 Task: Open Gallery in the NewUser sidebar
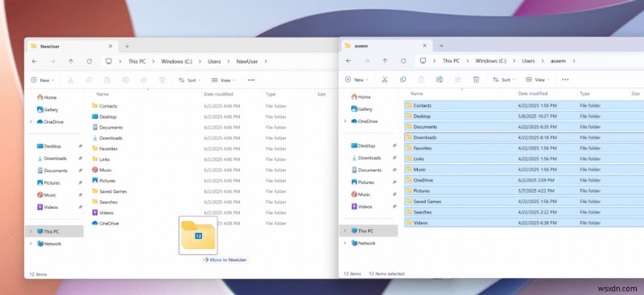click(47, 109)
